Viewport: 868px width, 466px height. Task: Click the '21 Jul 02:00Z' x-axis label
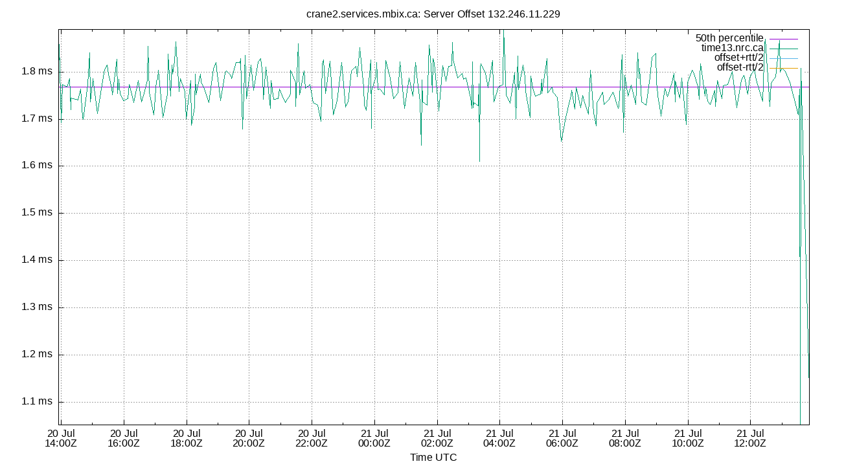437,438
